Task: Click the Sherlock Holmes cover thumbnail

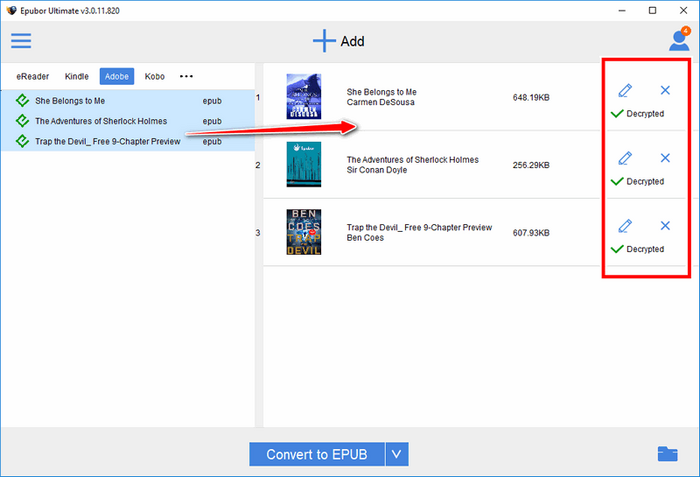Action: 304,164
